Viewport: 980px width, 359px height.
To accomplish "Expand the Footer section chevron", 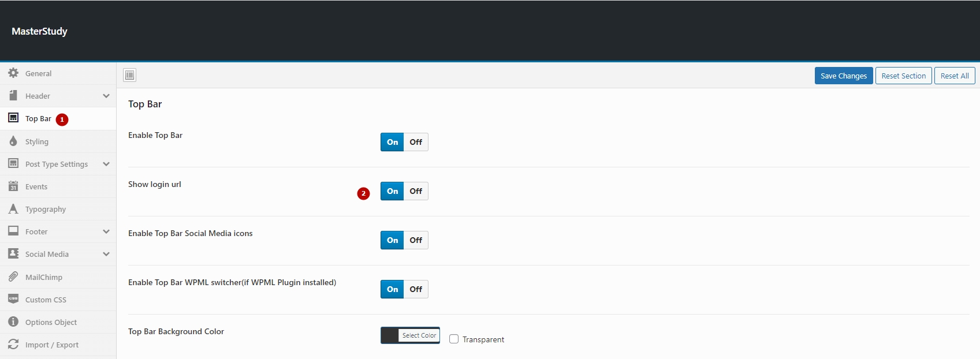I will click(x=106, y=231).
